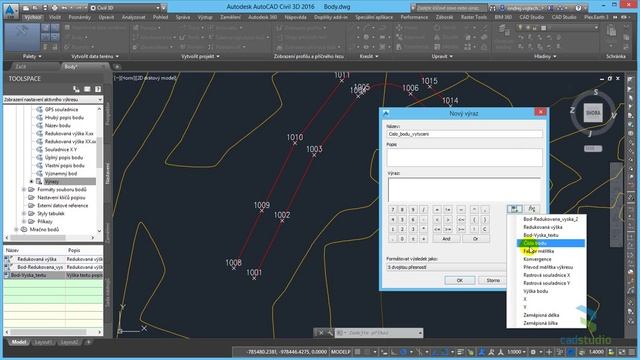Click the Storno cancel button
This screenshot has width=640, height=360.
tap(493, 280)
